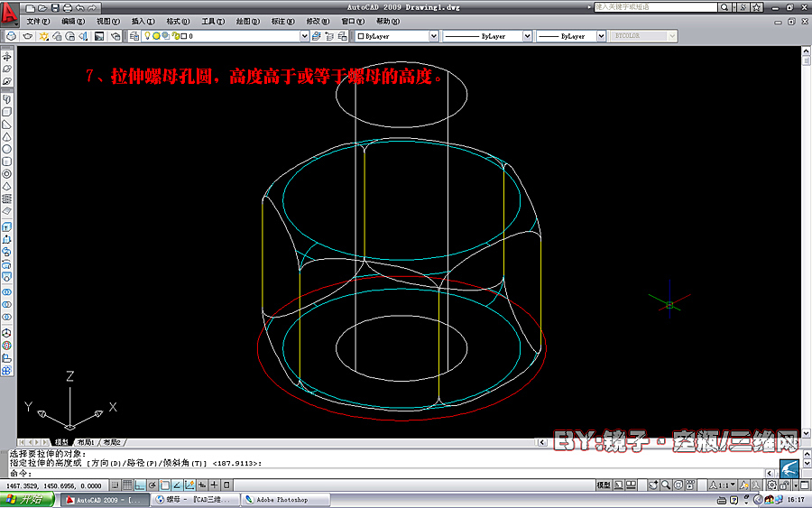Click the Redo arrow icon
Screen dimensions: 812x508
pos(92,8)
